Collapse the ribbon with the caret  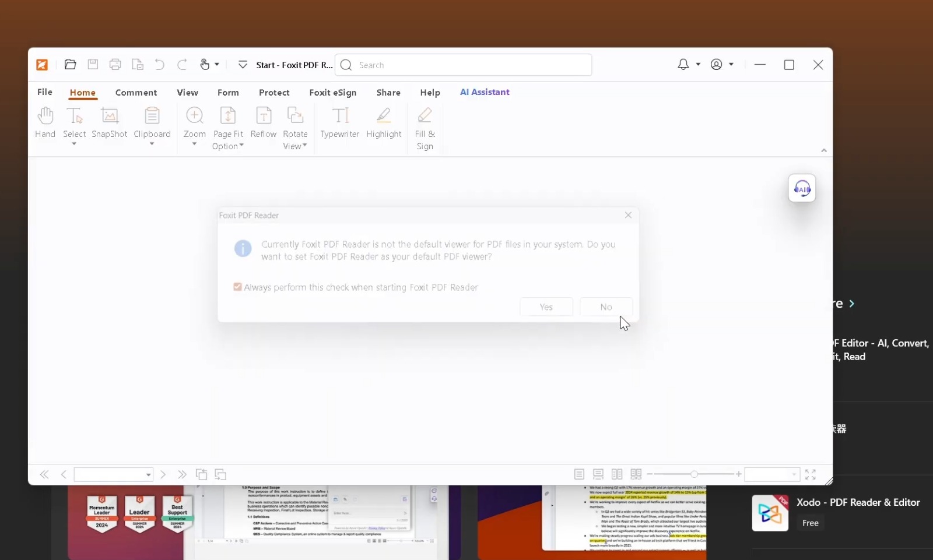coord(824,150)
